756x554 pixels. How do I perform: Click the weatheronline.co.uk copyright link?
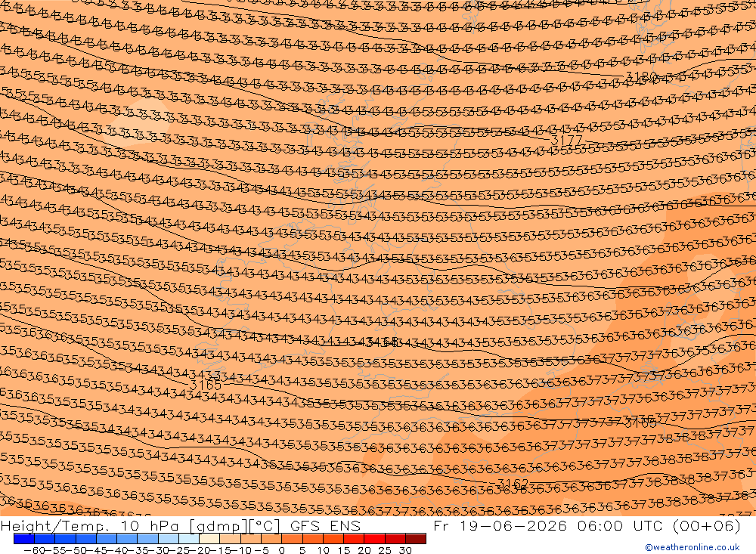(x=692, y=547)
